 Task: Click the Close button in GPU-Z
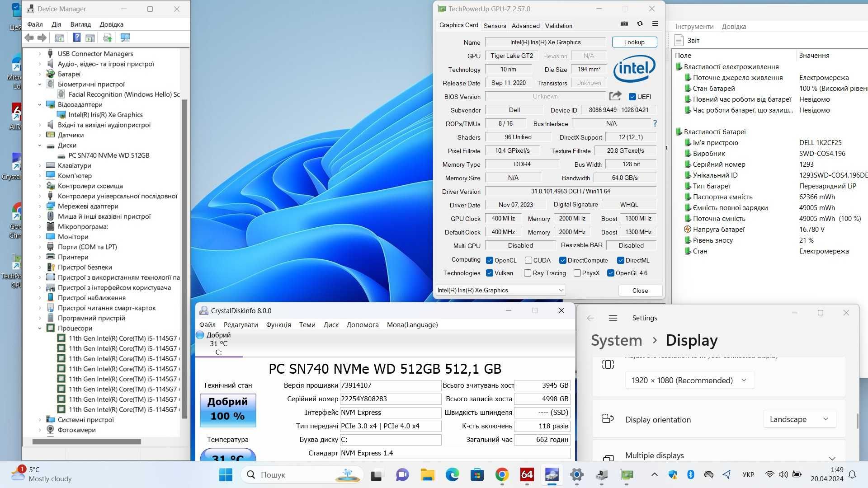(640, 291)
